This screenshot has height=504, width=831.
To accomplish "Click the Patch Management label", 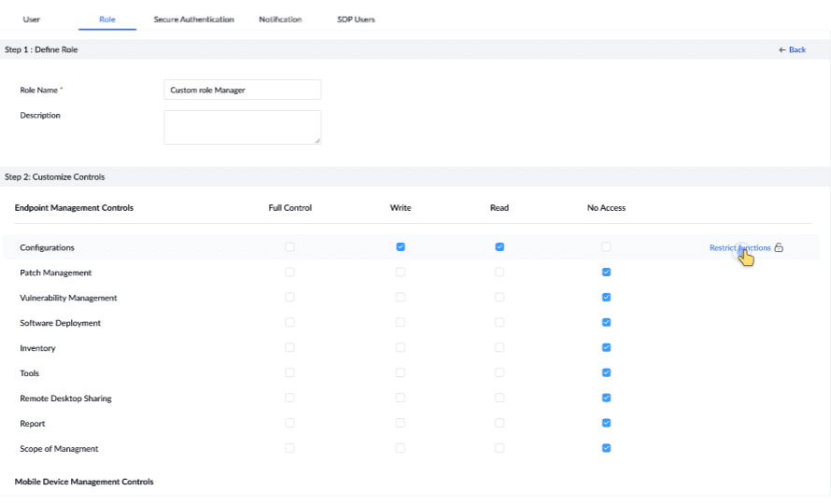I will (56, 273).
